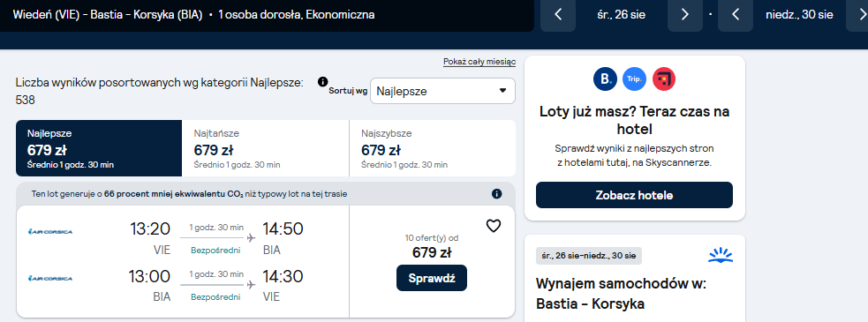Screen dimensions: 868x322
Task: Save flight with the heart icon
Action: [x=494, y=226]
